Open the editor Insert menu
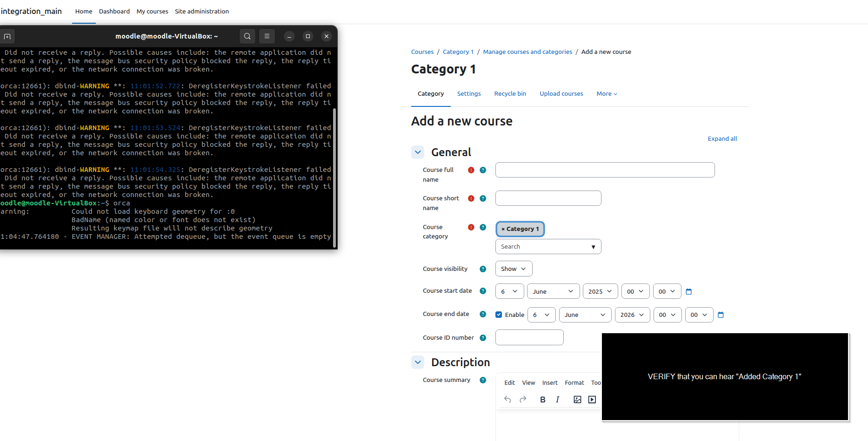This screenshot has height=441, width=868. 550,383
